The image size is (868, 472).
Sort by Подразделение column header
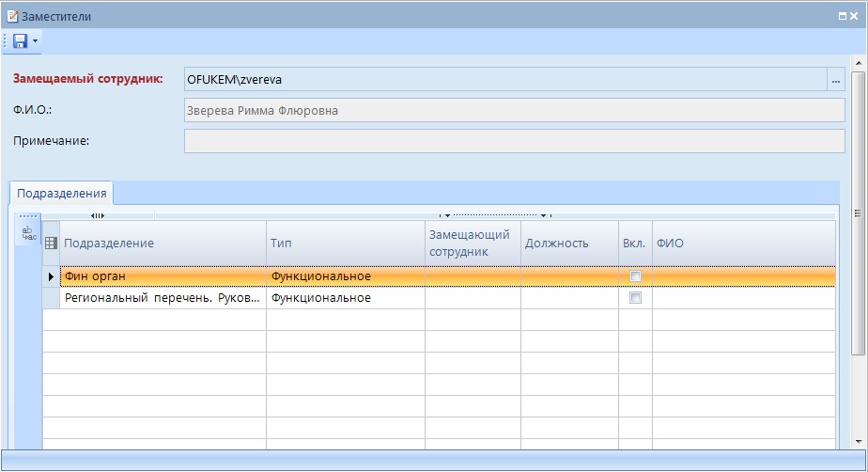pos(163,244)
